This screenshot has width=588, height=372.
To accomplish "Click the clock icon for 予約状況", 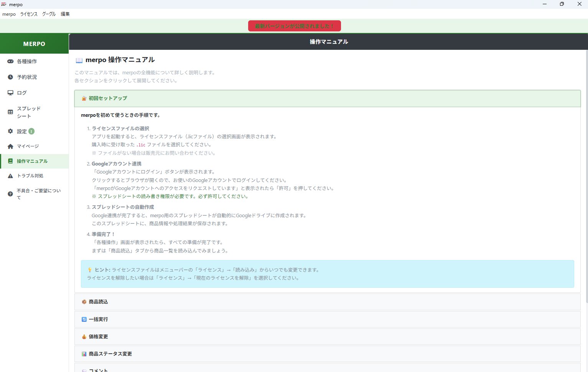I will coord(10,77).
